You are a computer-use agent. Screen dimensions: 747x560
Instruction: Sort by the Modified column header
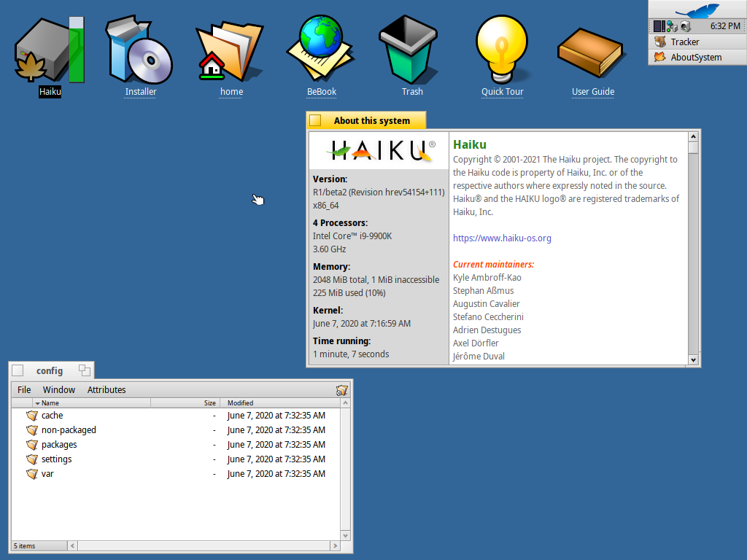[280, 402]
